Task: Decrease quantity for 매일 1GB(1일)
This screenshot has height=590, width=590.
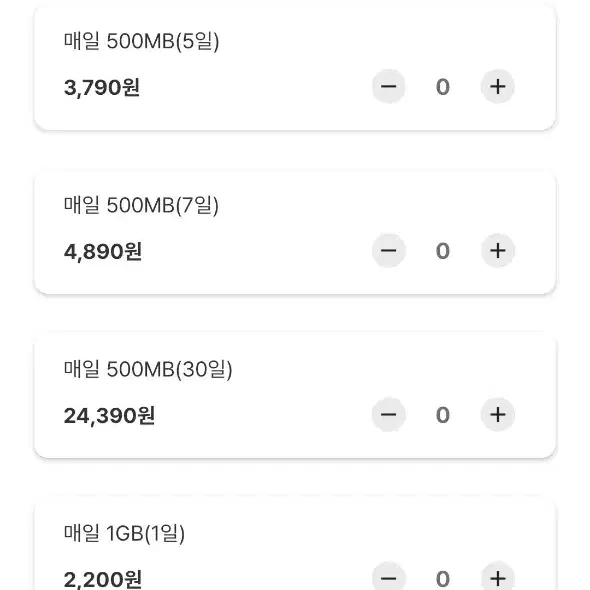Action: [x=388, y=578]
